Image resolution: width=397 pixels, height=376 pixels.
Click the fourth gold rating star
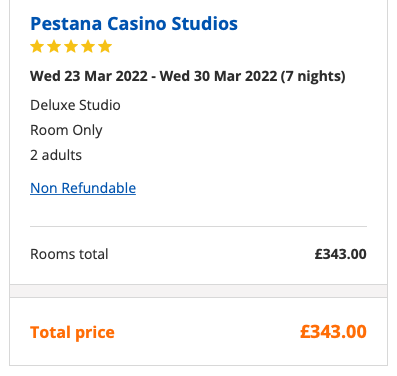(88, 46)
